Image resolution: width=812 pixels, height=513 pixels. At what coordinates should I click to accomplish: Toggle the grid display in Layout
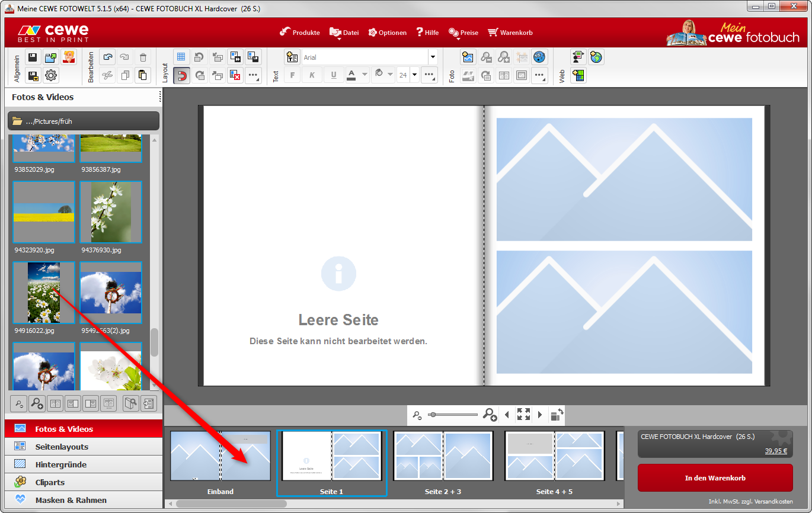click(x=182, y=57)
